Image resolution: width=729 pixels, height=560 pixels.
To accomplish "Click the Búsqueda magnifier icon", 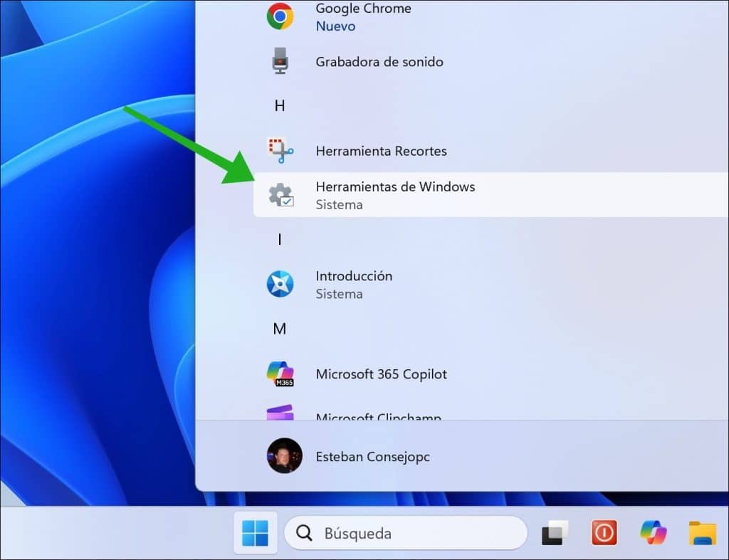I will (304, 533).
